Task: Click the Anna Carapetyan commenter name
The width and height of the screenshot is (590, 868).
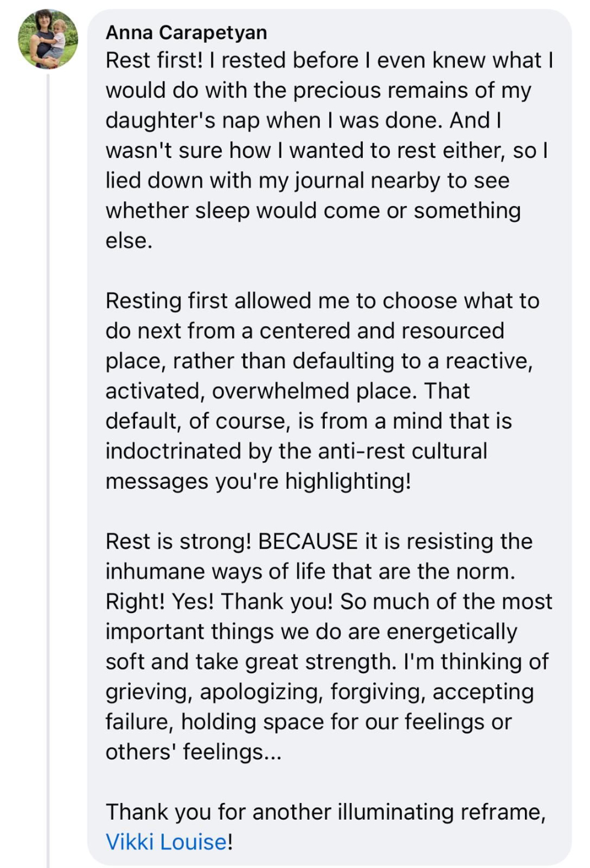Action: pyautogui.click(x=186, y=32)
